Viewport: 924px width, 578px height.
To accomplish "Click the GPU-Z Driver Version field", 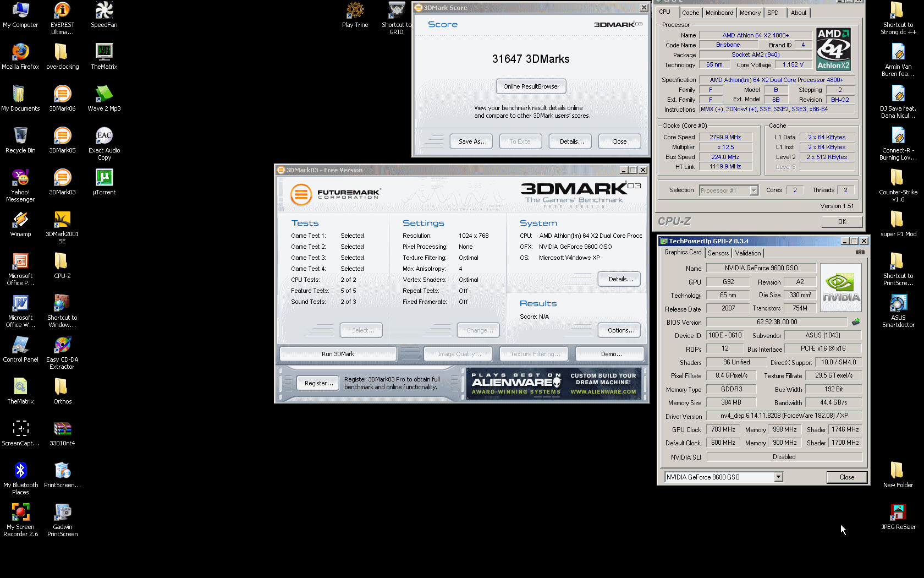I will pos(784,416).
